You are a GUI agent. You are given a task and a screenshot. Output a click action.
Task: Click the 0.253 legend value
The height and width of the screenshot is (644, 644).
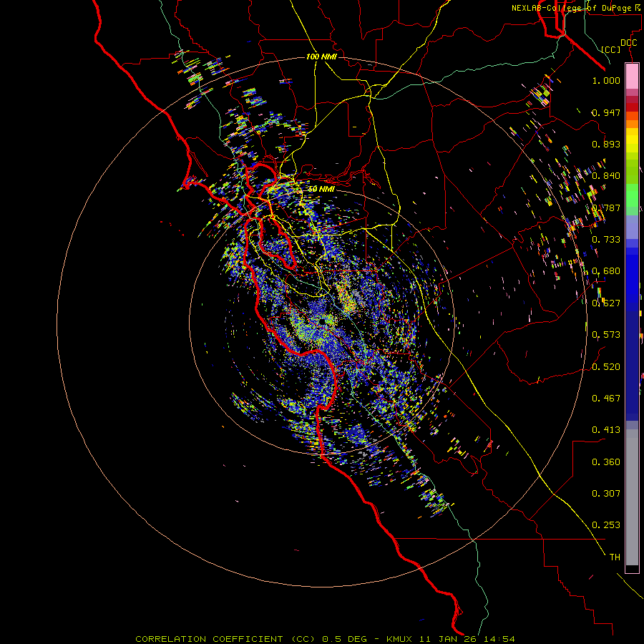point(606,525)
